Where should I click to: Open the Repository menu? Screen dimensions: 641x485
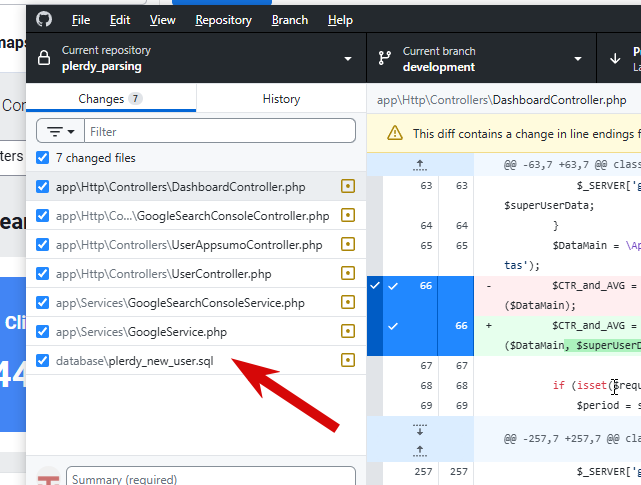point(223,20)
